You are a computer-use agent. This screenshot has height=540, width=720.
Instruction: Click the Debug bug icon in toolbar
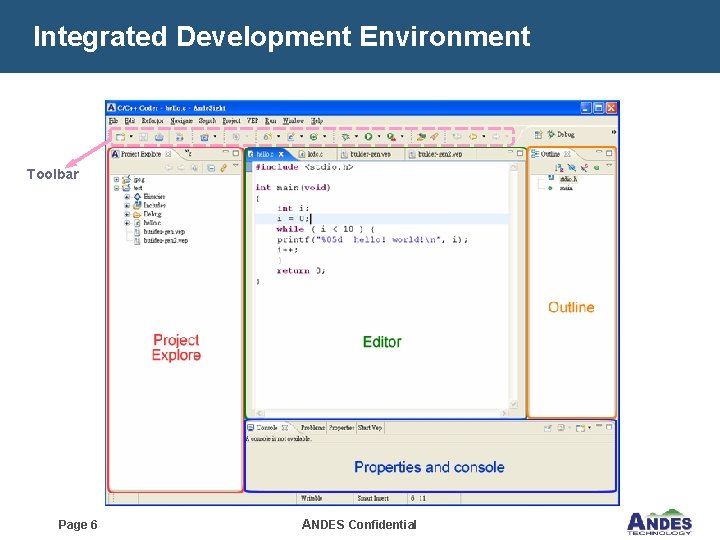[346, 137]
